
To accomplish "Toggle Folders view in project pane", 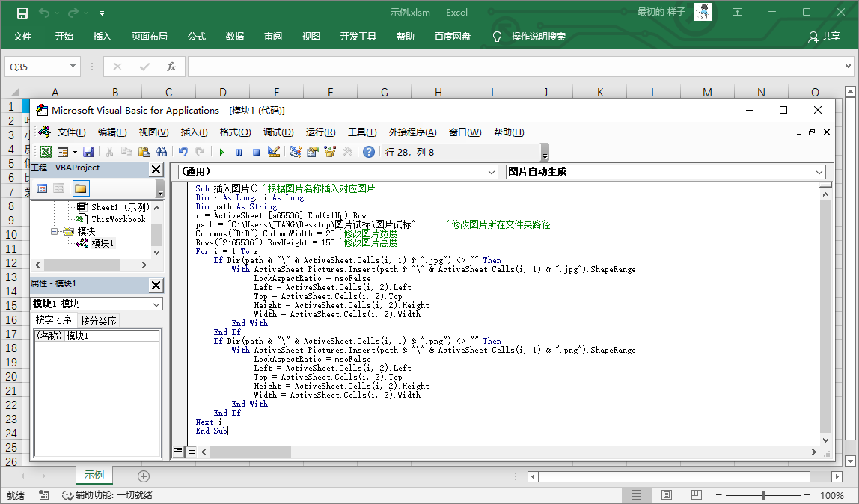I will 81,188.
